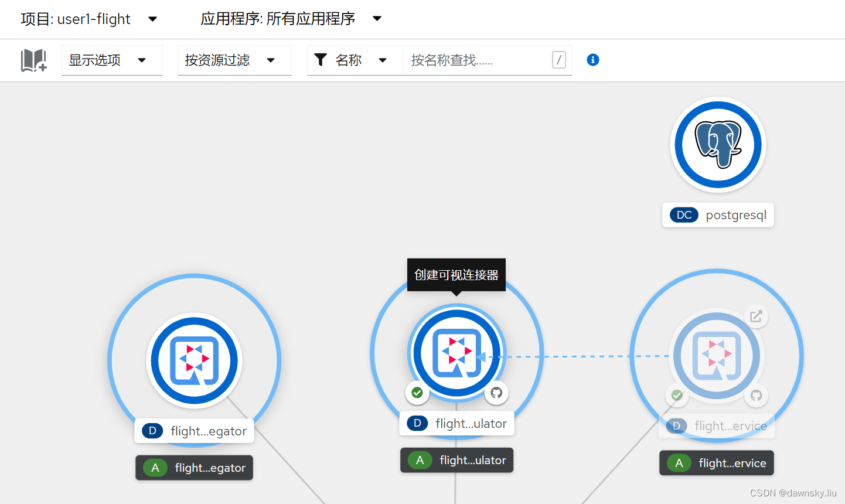Screen dimensions: 845x504
Task: Click the D flight...egator deployment label
Action: tap(195, 431)
